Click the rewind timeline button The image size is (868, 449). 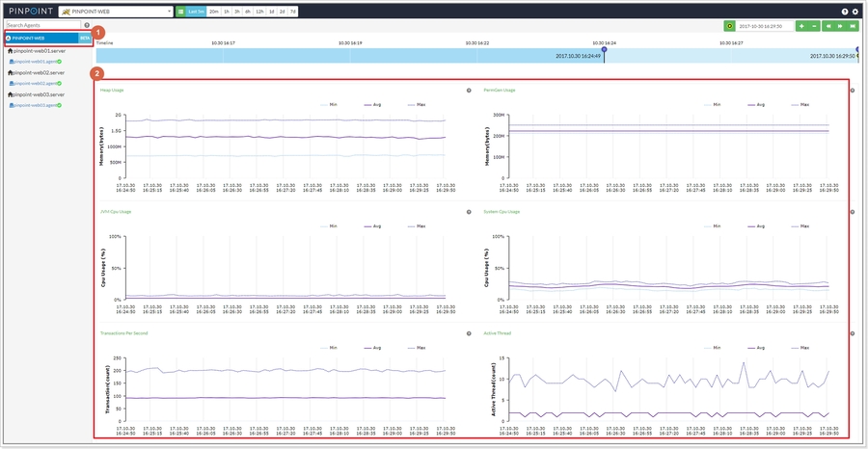pyautogui.click(x=827, y=26)
